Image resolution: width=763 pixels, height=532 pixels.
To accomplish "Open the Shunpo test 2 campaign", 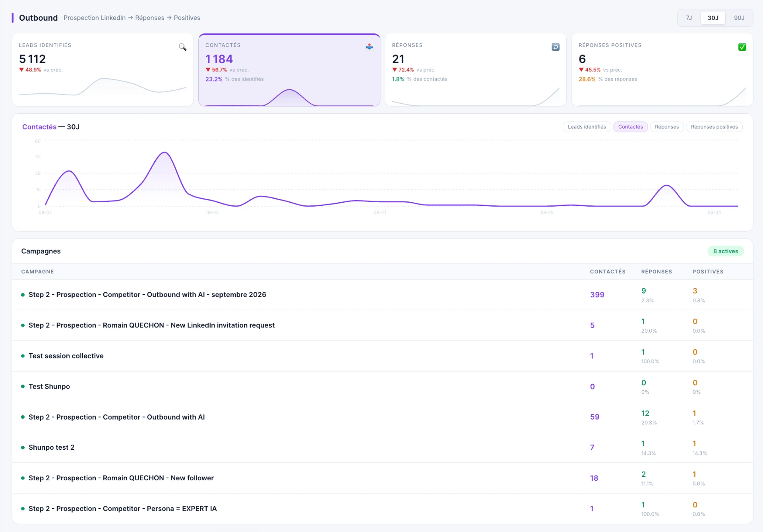I will pyautogui.click(x=382, y=447).
